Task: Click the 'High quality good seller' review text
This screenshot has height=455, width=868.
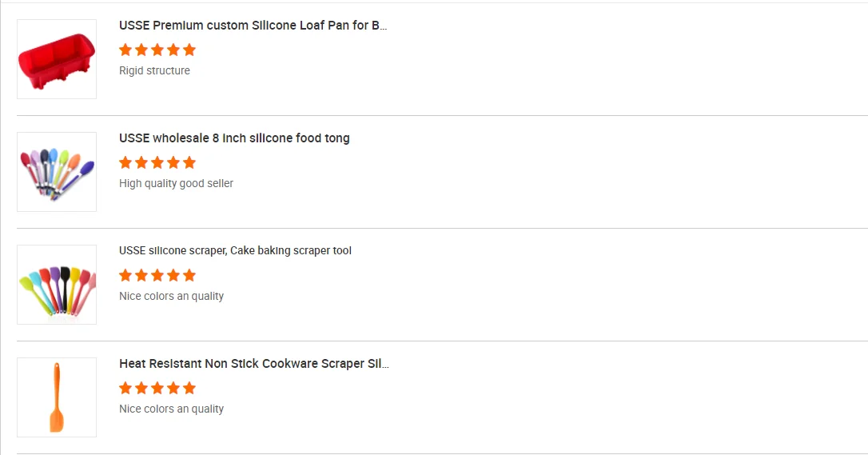Action: [x=176, y=183]
